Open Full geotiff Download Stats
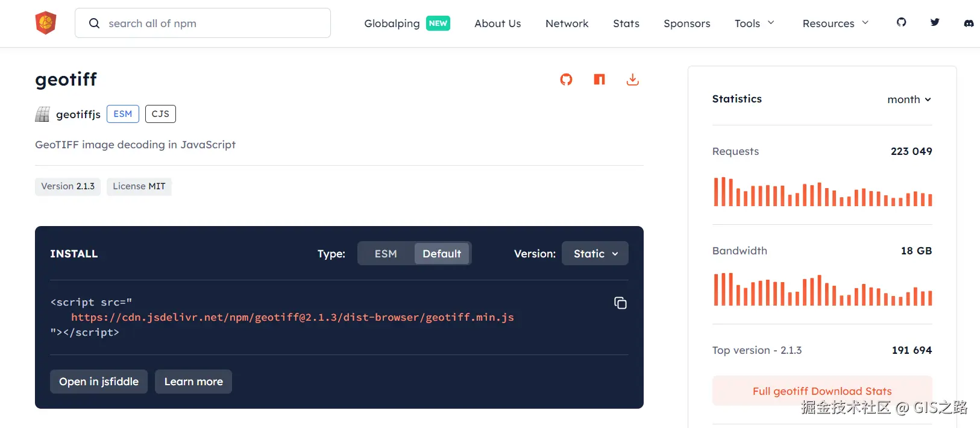Image resolution: width=980 pixels, height=428 pixels. [x=822, y=391]
